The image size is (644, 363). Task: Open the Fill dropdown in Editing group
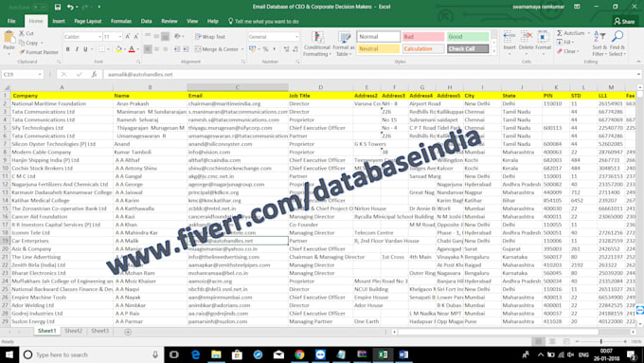(573, 42)
